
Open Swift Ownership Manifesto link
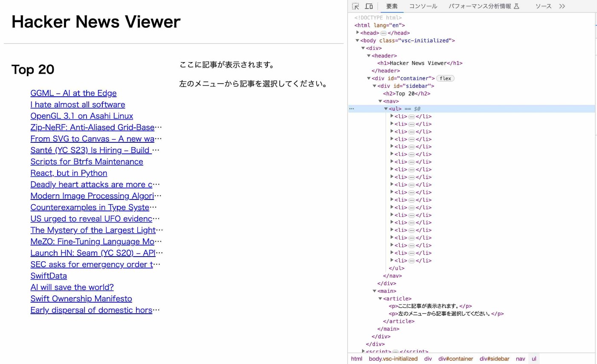click(x=81, y=299)
